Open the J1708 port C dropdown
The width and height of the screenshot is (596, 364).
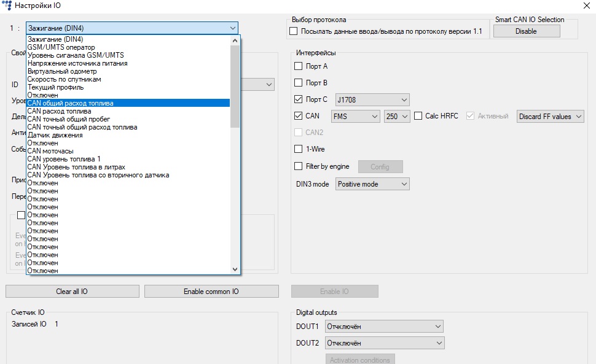tap(372, 99)
